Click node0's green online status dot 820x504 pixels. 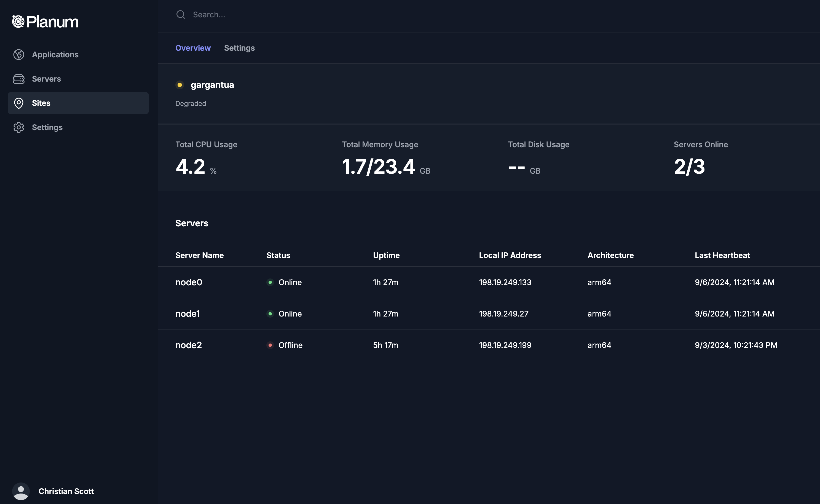[x=270, y=282]
